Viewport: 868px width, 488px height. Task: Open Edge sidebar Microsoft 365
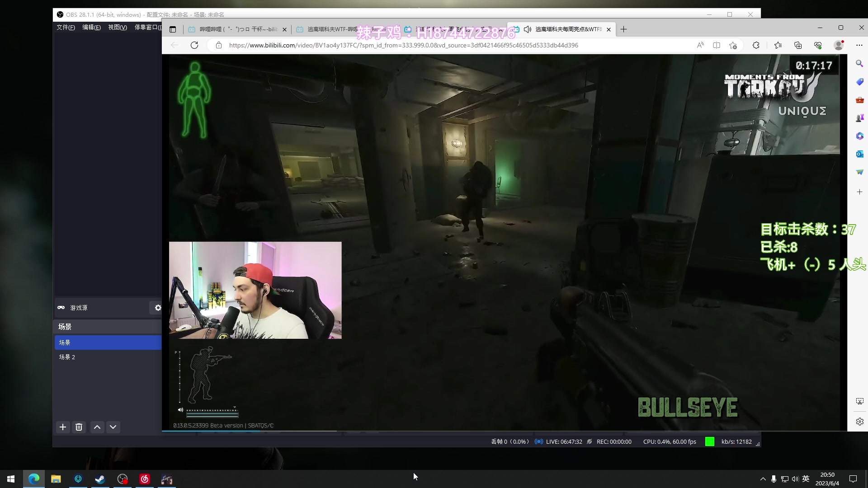tap(859, 136)
